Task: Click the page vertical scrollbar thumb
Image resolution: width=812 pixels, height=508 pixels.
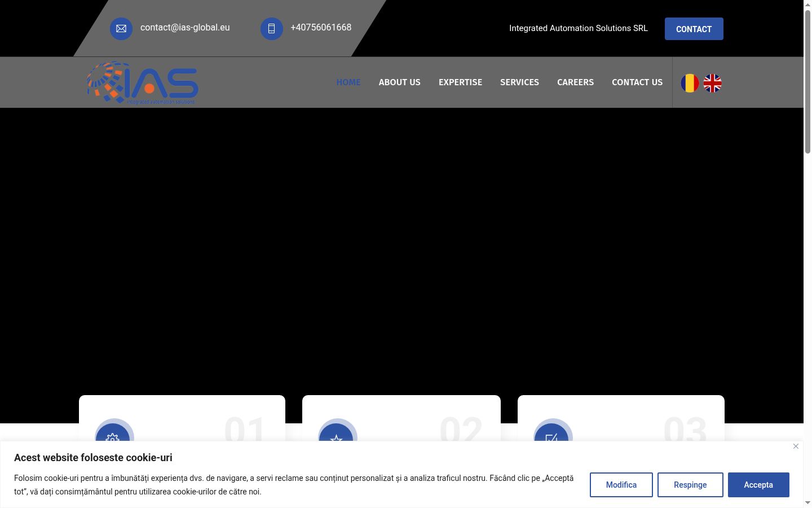Action: tap(807, 81)
